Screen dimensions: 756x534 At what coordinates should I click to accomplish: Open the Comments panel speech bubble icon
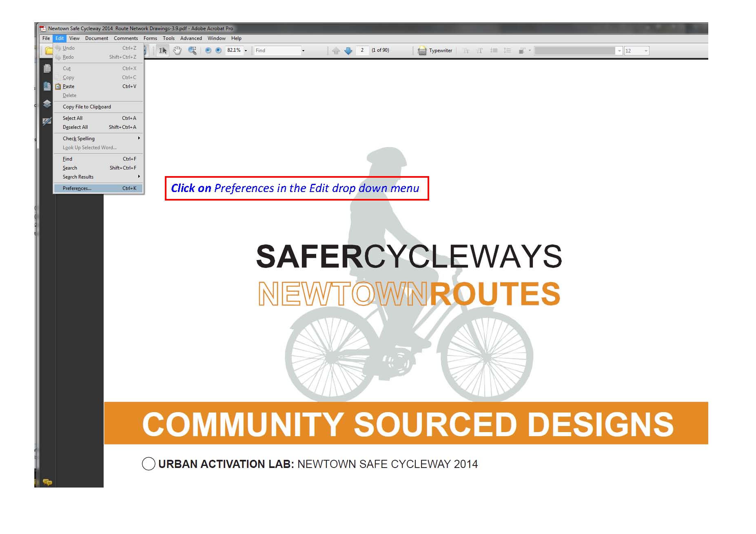click(47, 482)
